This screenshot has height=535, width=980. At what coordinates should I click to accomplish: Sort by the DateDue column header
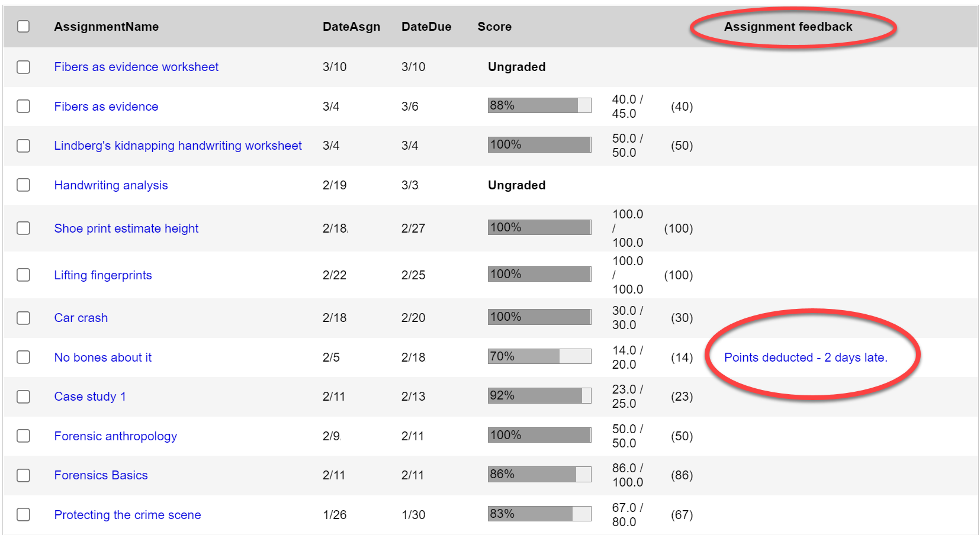[426, 27]
